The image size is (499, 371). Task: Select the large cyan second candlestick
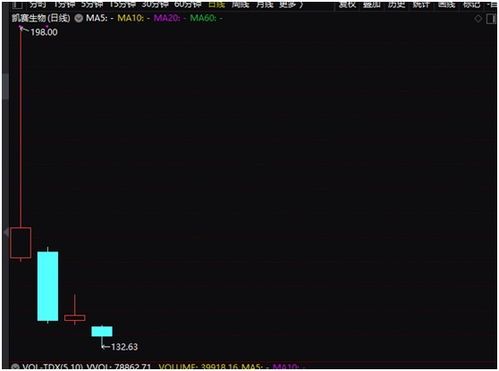click(48, 286)
